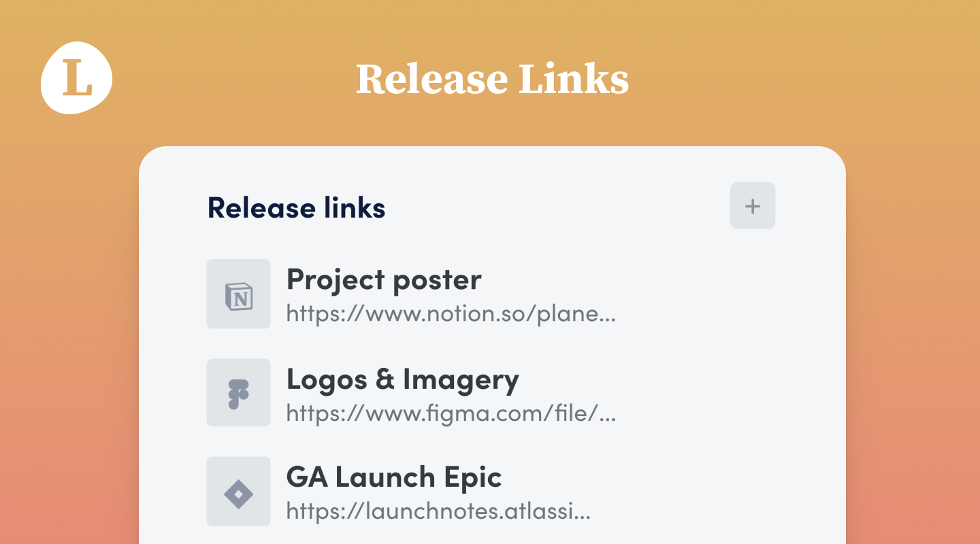
Task: Click the Jira diamond icon for GA Launch Epic
Action: tap(238, 492)
